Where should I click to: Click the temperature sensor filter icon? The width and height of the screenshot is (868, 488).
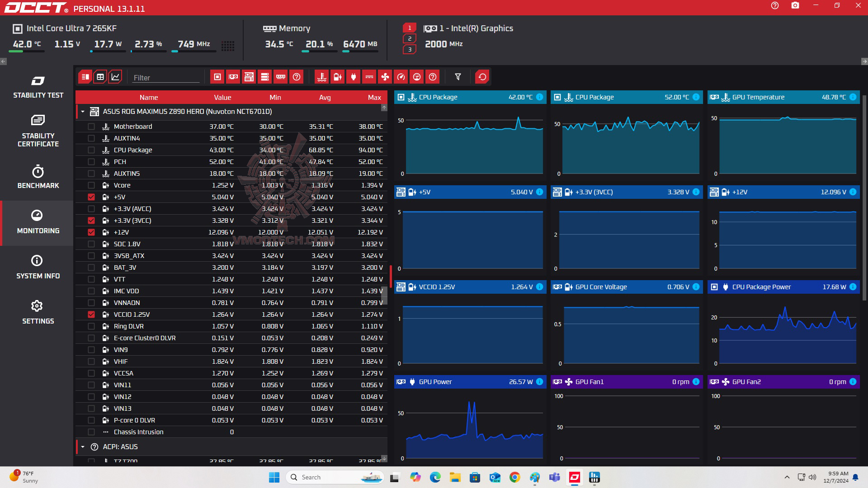click(x=322, y=77)
